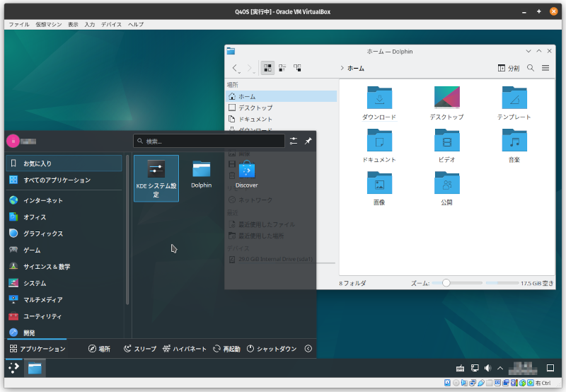Select ホーム in Dolphin places panel

tap(282, 96)
